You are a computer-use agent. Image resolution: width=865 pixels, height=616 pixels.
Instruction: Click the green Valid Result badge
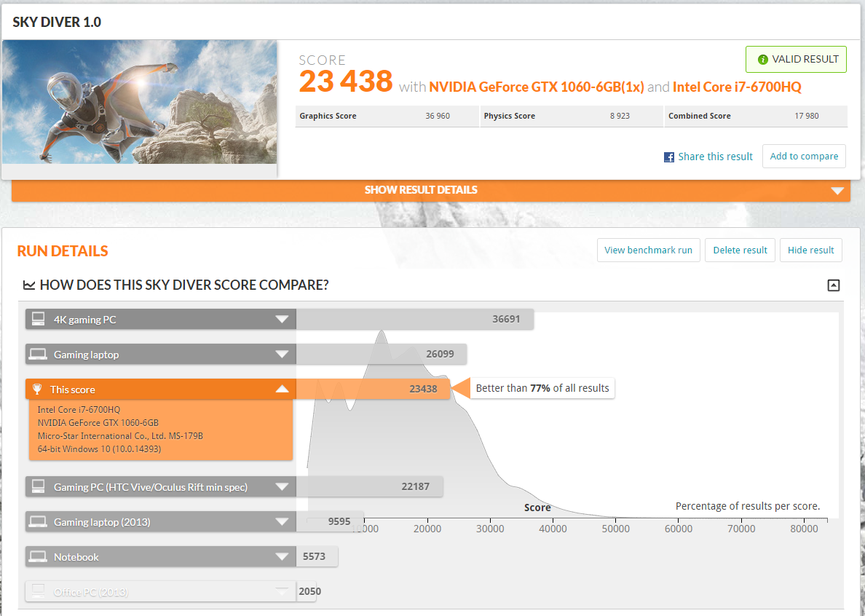point(796,59)
